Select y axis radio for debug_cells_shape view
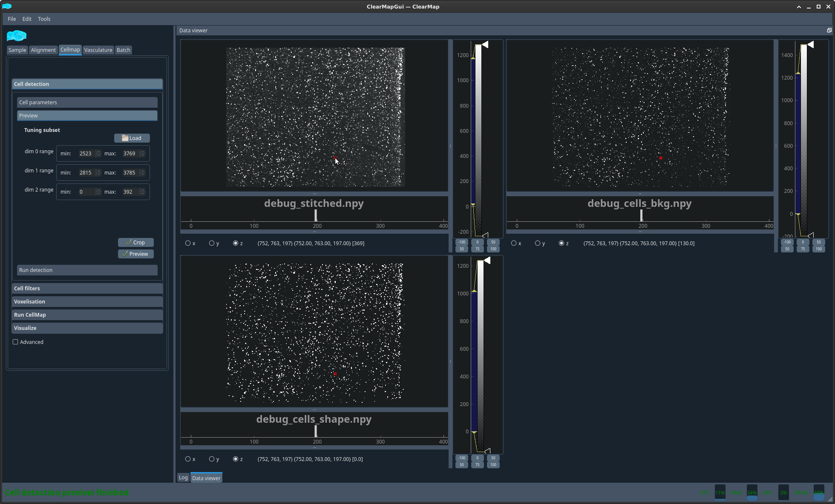Screen dimensions: 835x504 212,459
